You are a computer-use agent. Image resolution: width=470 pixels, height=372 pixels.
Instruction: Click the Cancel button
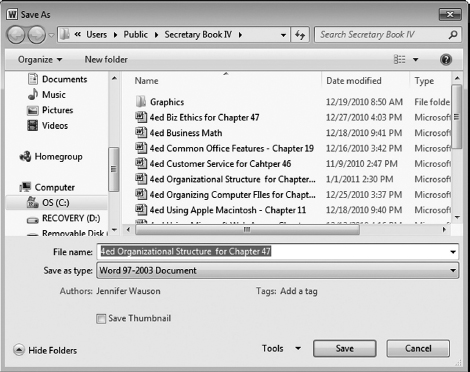pos(418,349)
